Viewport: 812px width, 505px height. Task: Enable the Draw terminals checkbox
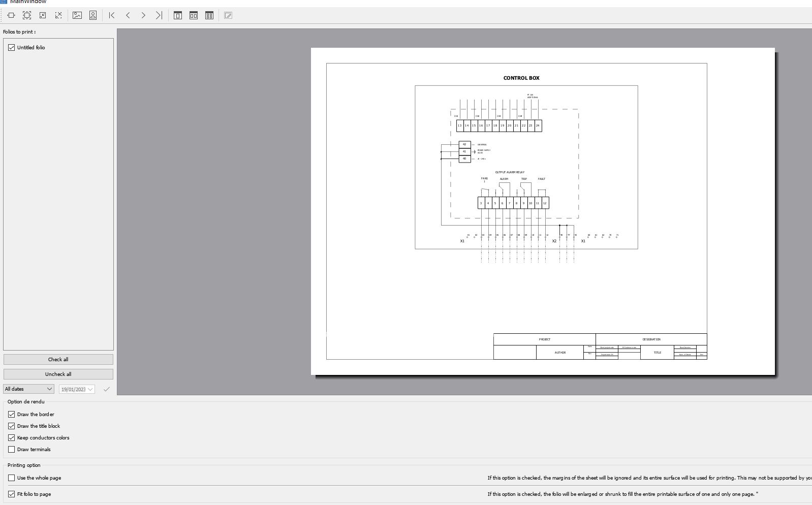click(12, 450)
